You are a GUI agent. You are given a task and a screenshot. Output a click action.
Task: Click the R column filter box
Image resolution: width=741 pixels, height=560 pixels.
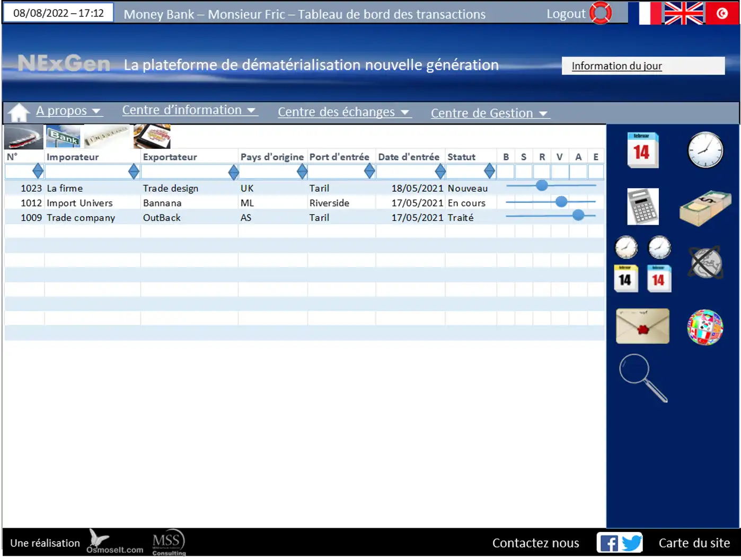542,172
